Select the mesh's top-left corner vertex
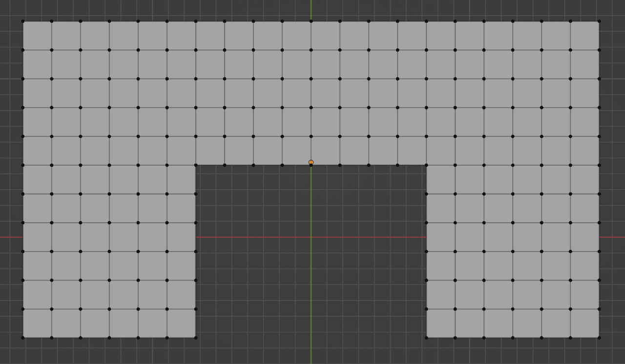Viewport: 625px width, 364px height. click(x=23, y=21)
